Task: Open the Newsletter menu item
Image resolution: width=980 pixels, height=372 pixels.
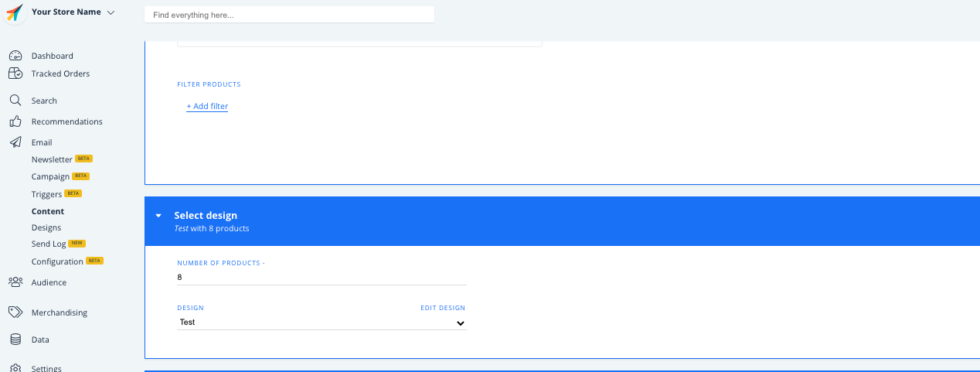Action: pos(52,159)
